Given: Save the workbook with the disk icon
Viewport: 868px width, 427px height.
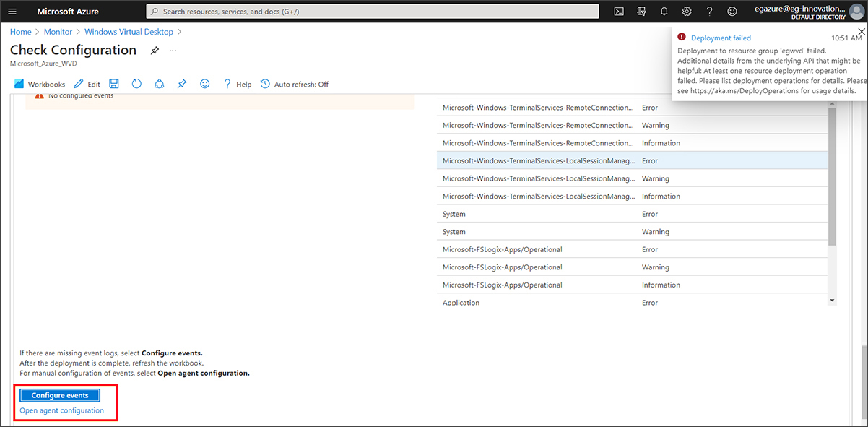Looking at the screenshot, I should click(x=114, y=84).
